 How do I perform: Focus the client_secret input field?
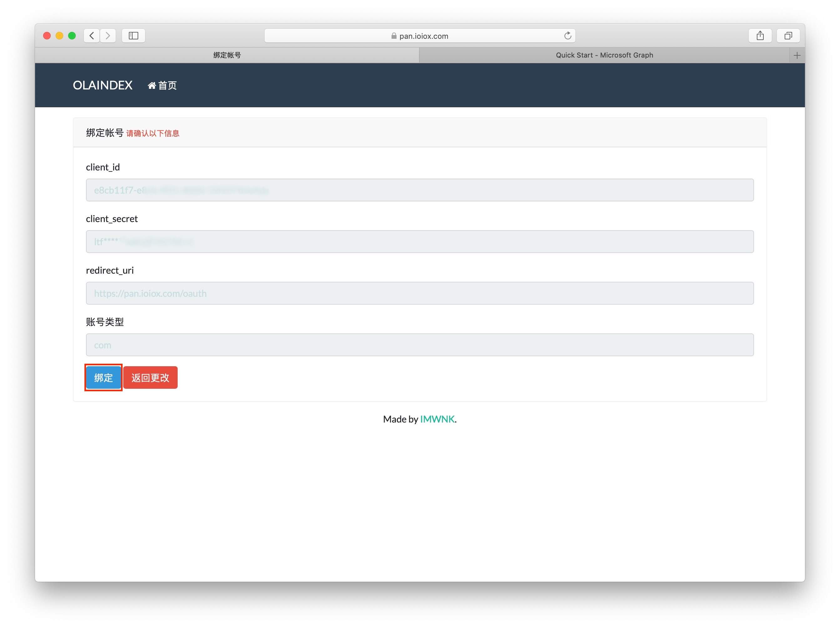(x=420, y=242)
